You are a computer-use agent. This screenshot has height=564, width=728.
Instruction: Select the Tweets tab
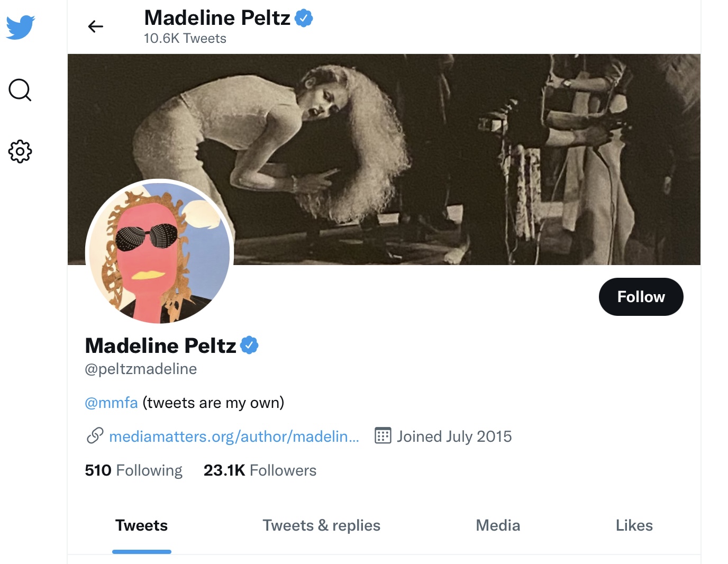(x=141, y=525)
